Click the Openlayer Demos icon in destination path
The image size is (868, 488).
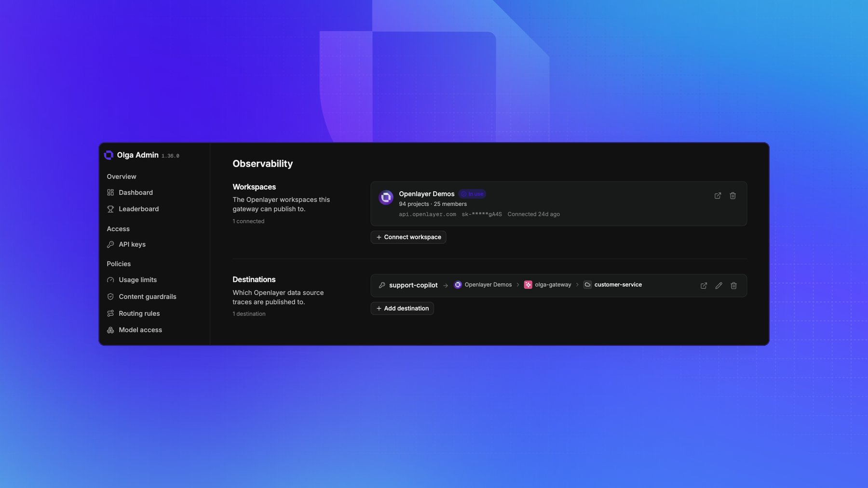point(458,285)
